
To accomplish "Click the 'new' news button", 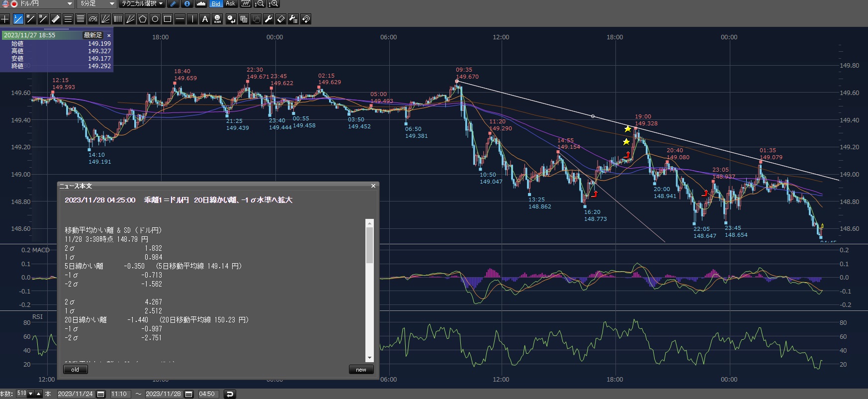I will pyautogui.click(x=361, y=370).
